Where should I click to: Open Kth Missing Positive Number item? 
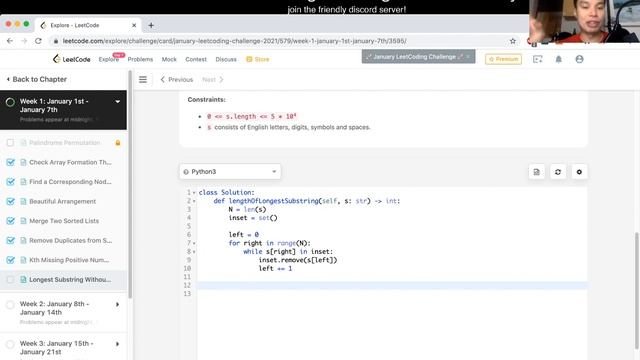pyautogui.click(x=69, y=260)
